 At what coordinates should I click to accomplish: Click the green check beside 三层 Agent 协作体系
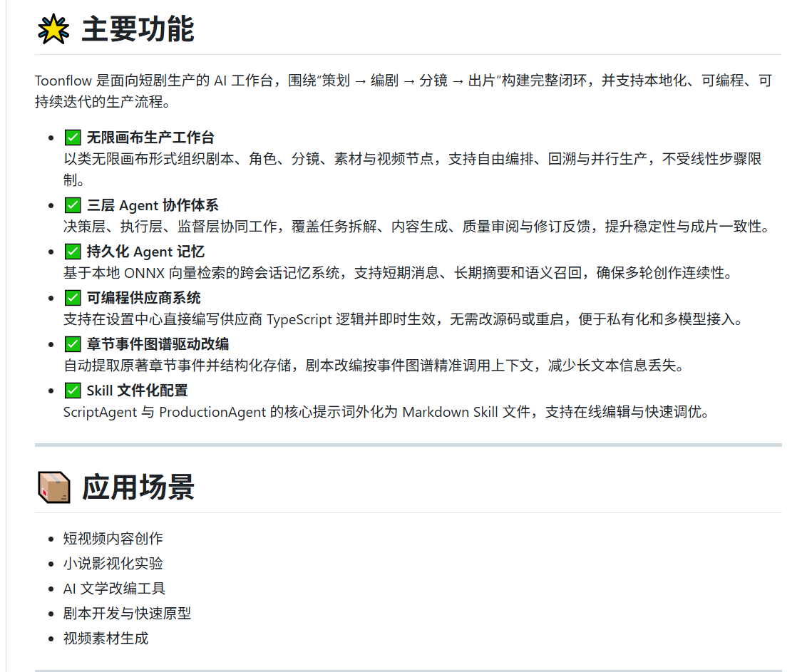[73, 205]
